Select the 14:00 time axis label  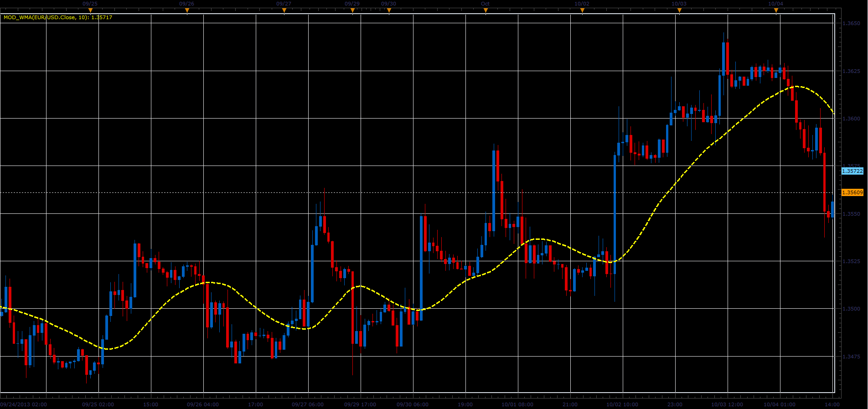(832, 404)
